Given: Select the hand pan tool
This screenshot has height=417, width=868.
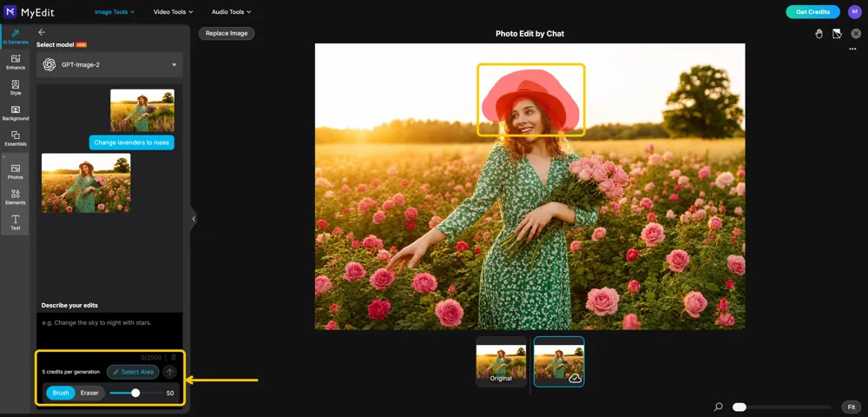Looking at the screenshot, I should (x=819, y=34).
